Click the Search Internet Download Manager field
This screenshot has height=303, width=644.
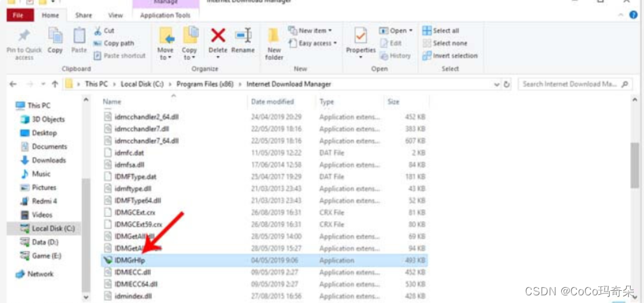575,84
